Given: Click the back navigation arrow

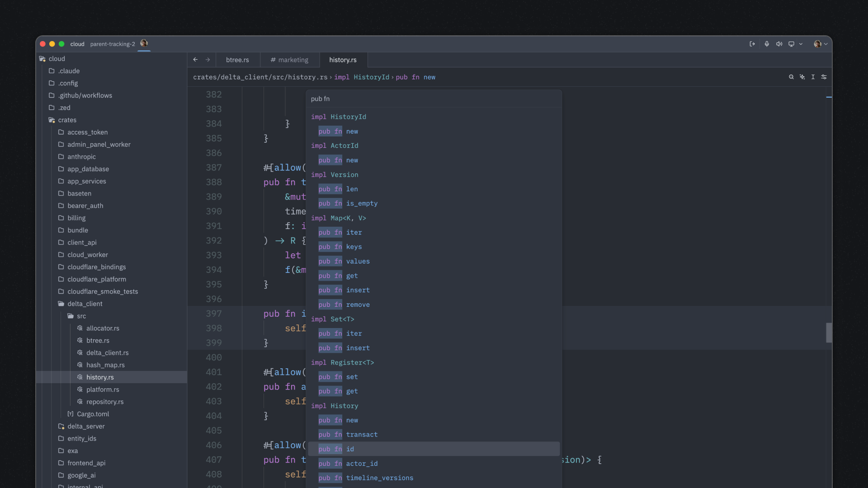Looking at the screenshot, I should [x=195, y=59].
